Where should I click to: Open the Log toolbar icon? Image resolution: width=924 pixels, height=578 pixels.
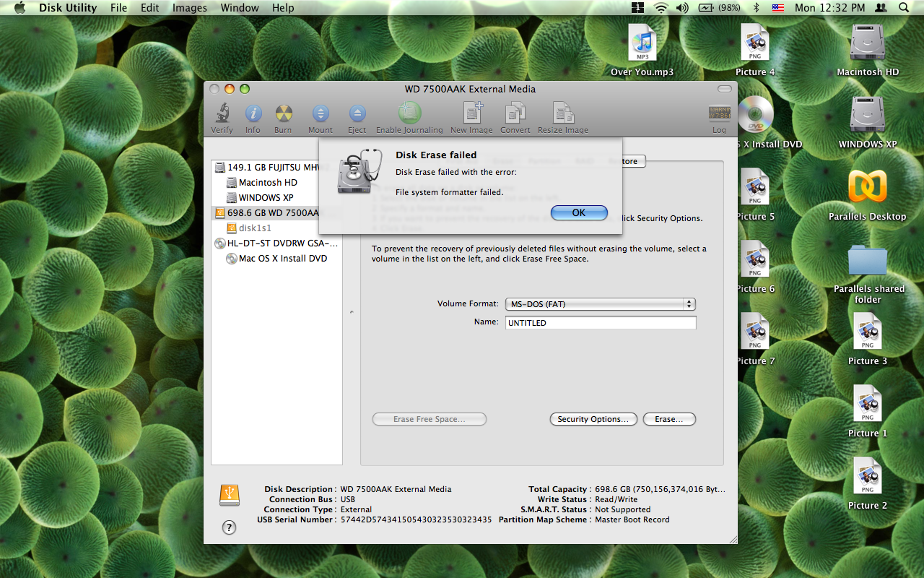coord(719,113)
